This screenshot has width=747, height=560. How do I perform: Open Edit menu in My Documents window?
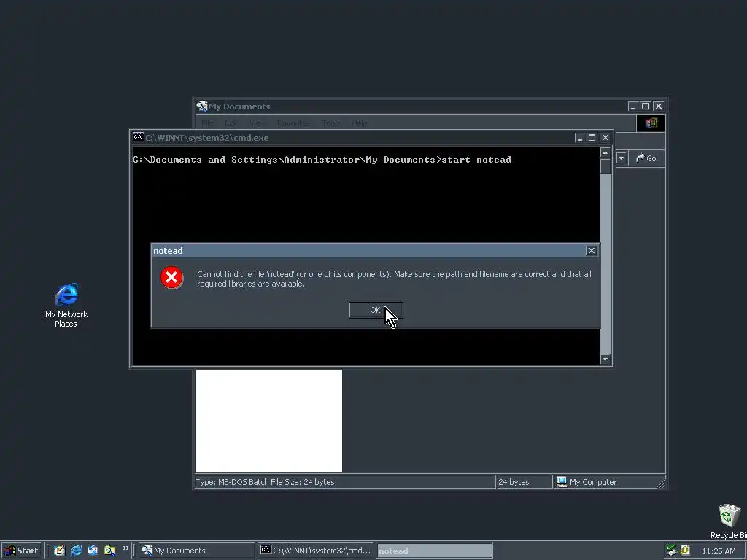point(231,122)
